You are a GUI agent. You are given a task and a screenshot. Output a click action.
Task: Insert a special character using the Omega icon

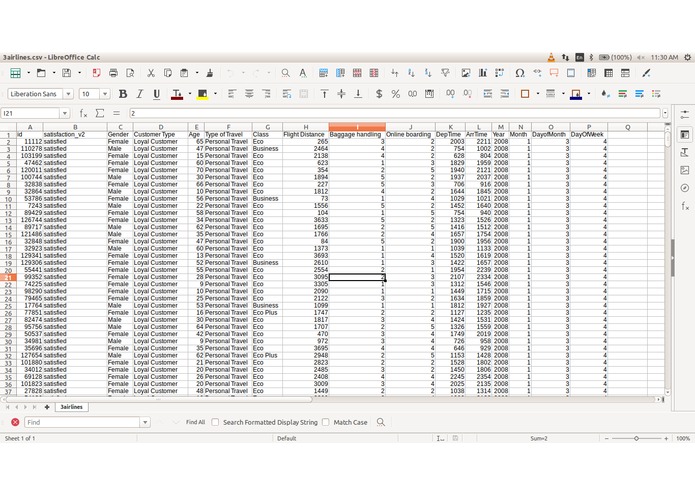click(x=520, y=73)
